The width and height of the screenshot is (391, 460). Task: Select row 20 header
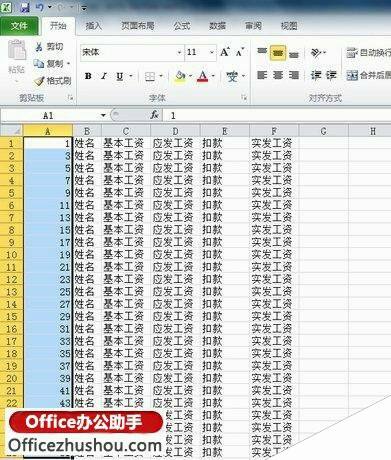coord(11,379)
